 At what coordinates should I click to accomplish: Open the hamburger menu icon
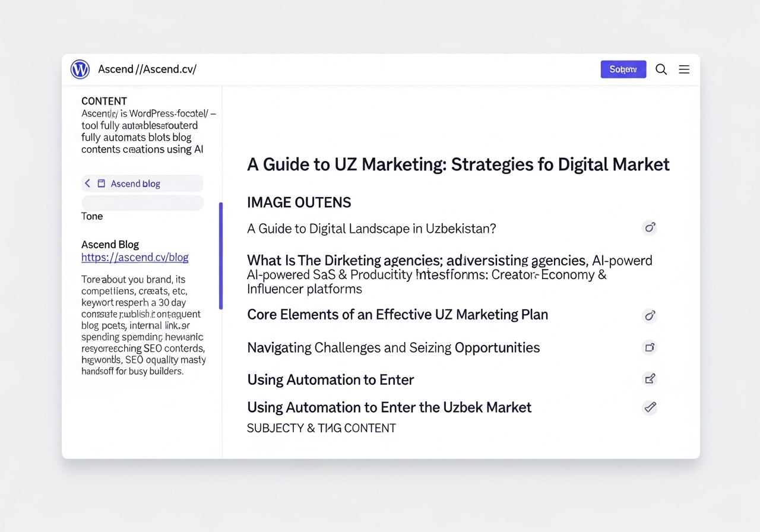684,69
